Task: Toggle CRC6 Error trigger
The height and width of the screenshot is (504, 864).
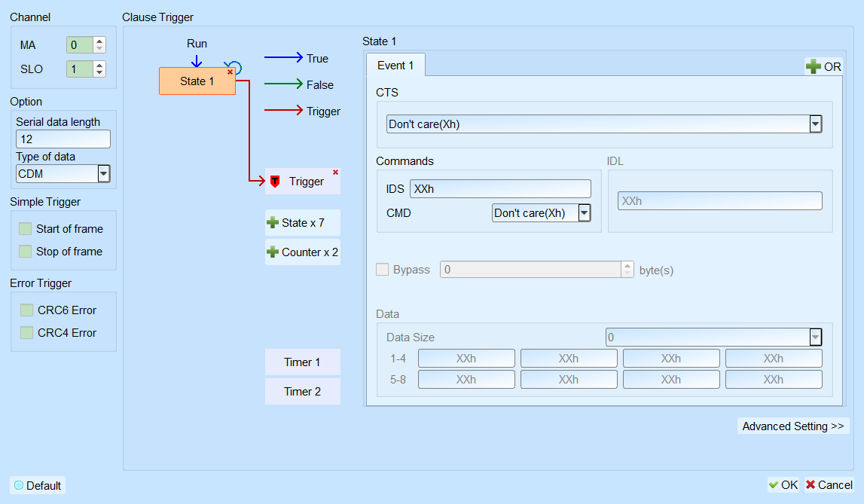Action: click(x=26, y=310)
